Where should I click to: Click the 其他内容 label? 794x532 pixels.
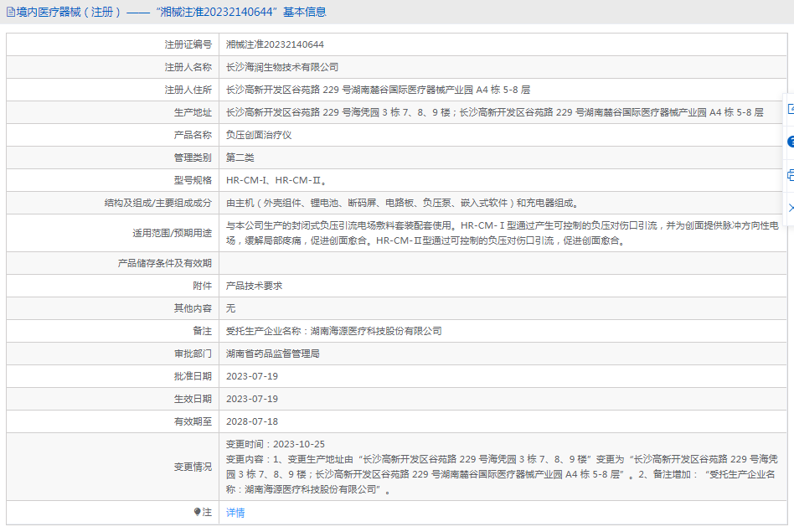(193, 308)
